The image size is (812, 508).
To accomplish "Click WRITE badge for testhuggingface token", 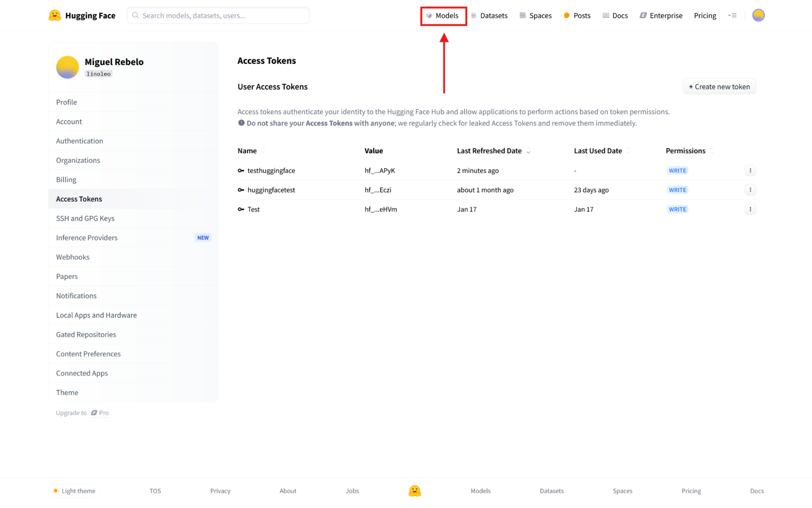I will tap(677, 171).
